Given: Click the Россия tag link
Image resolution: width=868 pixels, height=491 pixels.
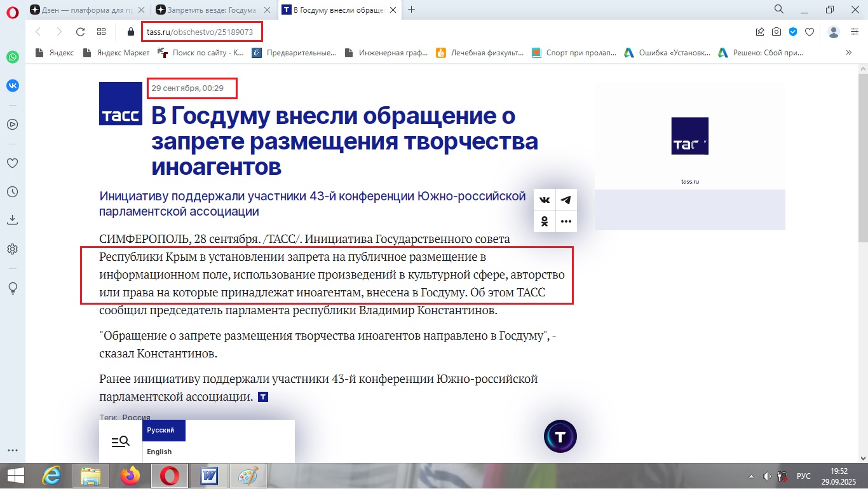Looking at the screenshot, I should click(x=136, y=418).
